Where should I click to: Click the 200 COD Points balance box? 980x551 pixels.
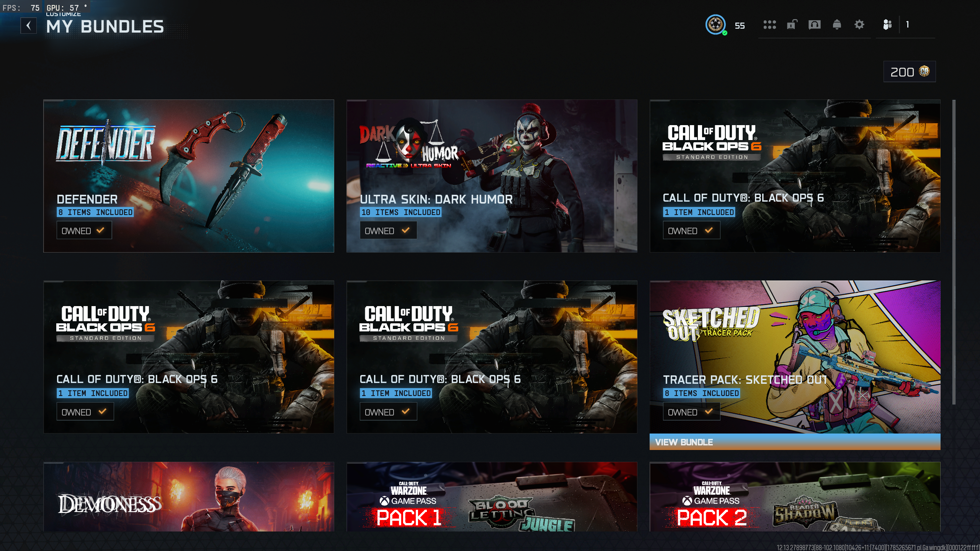pos(910,72)
